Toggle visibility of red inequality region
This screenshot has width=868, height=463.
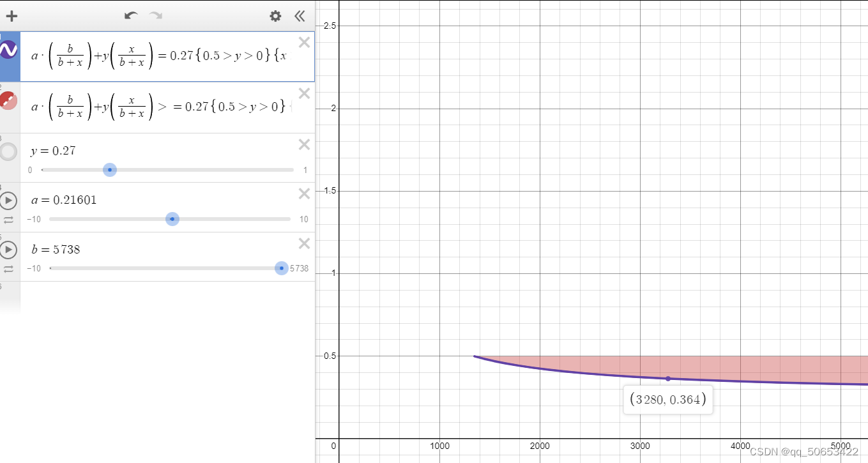click(x=8, y=100)
